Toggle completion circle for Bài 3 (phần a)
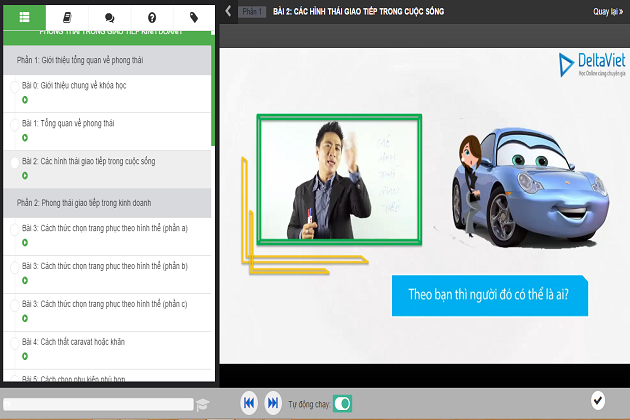The image size is (630, 420). click(x=14, y=229)
